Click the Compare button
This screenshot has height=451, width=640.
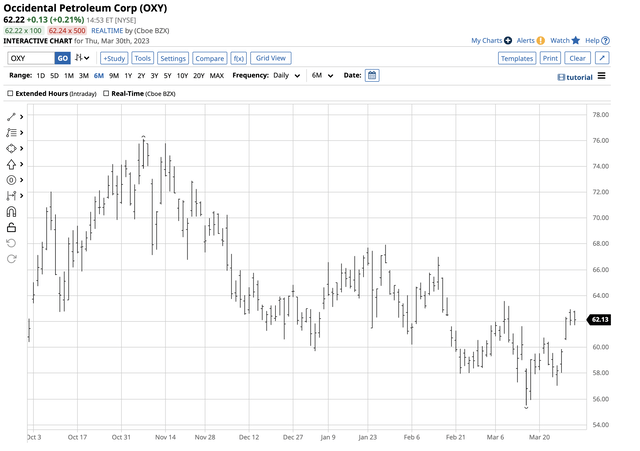click(209, 58)
